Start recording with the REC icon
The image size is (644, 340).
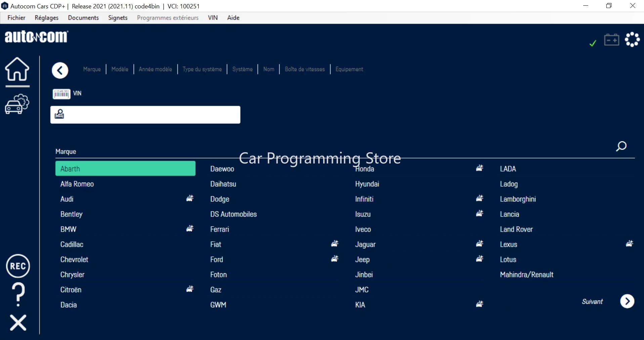pyautogui.click(x=18, y=266)
